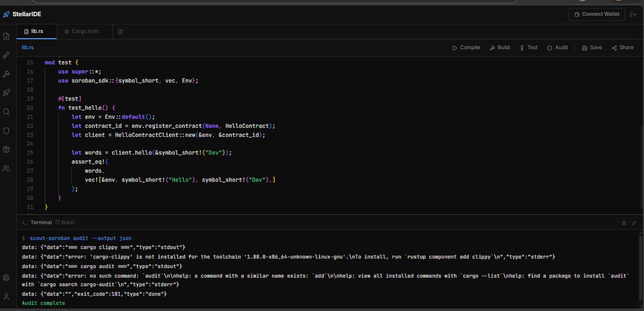Image resolution: width=644 pixels, height=311 pixels.
Task: Click the Connect Wallet button
Action: tap(596, 14)
